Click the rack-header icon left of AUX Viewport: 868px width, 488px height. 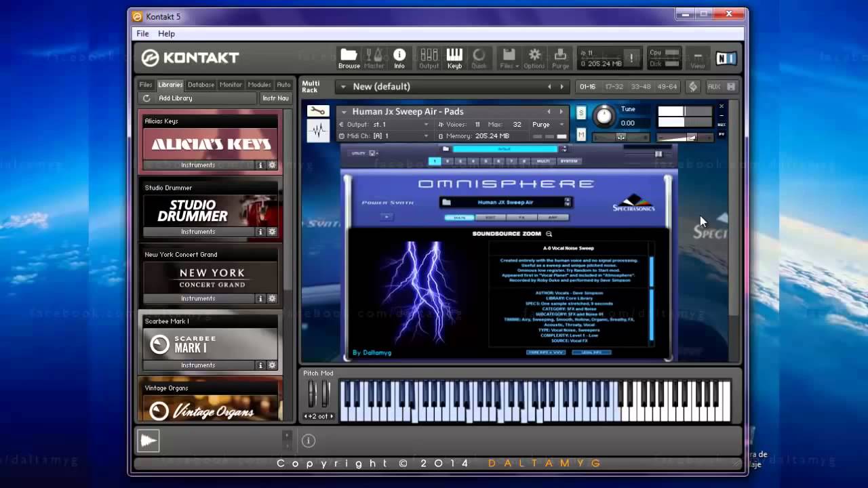click(692, 87)
